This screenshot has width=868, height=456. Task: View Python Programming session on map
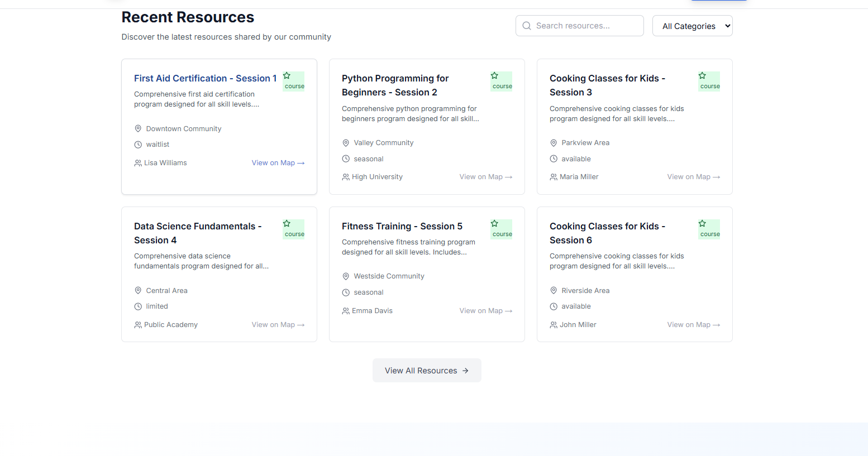(485, 177)
